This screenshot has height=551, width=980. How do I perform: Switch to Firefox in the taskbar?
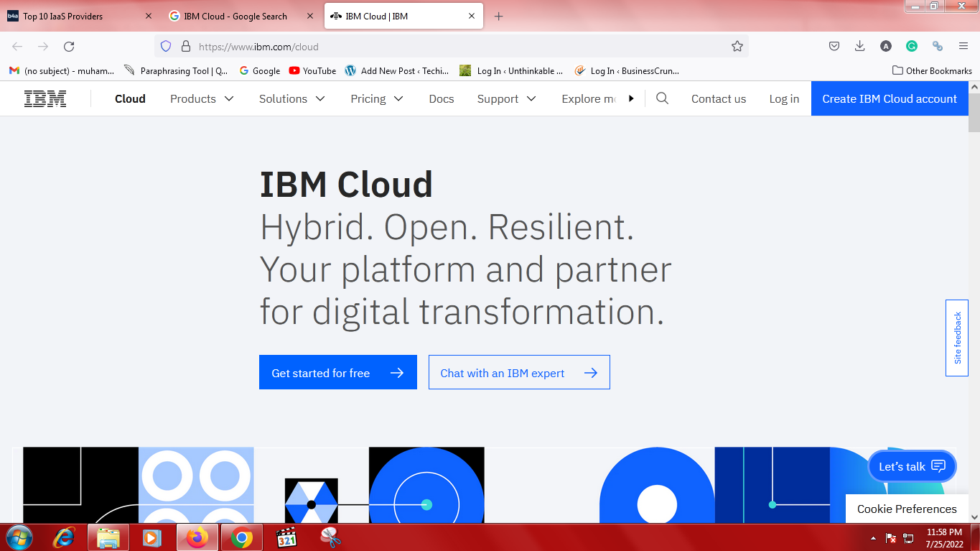click(x=197, y=537)
